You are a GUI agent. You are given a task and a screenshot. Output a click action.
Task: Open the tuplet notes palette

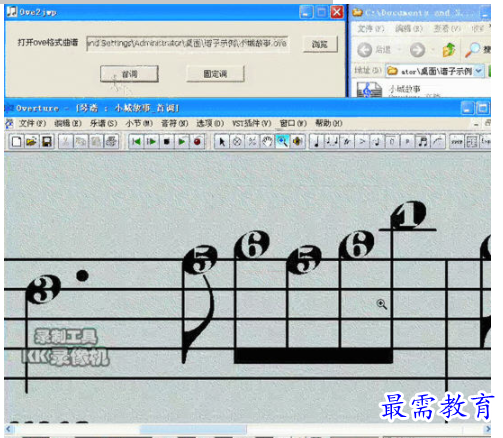click(x=332, y=142)
